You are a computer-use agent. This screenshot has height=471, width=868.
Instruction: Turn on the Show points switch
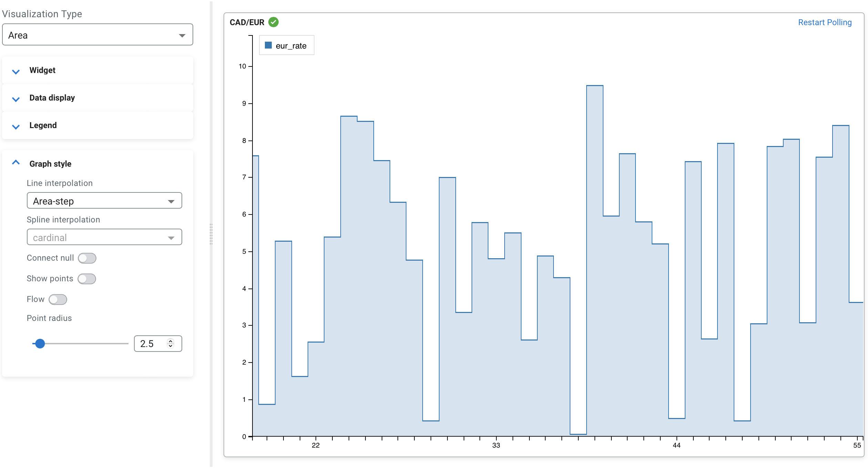pyautogui.click(x=86, y=279)
